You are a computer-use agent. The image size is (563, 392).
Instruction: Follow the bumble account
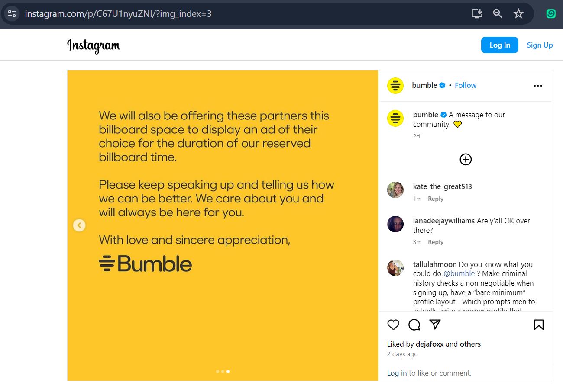(x=465, y=85)
